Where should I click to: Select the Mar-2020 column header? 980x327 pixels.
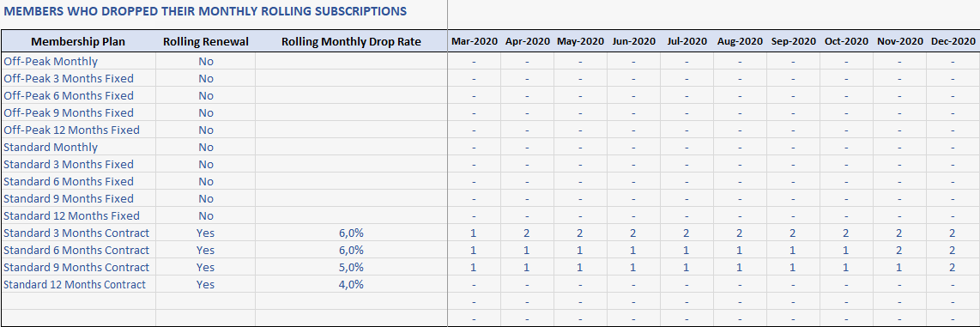[x=475, y=42]
